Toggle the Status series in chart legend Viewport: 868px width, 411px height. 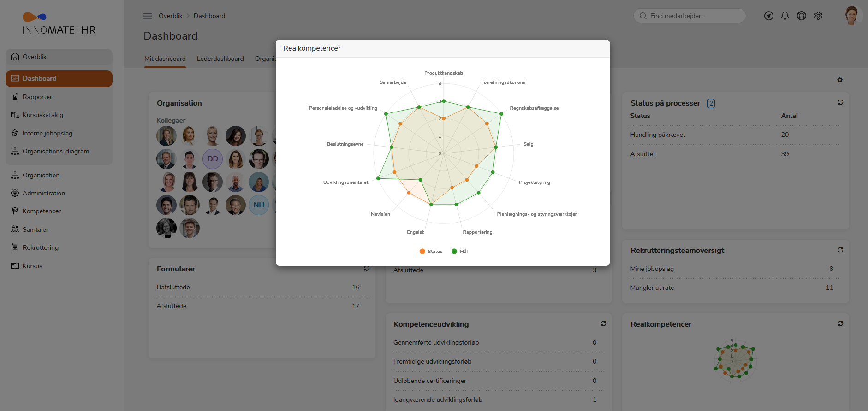point(431,252)
